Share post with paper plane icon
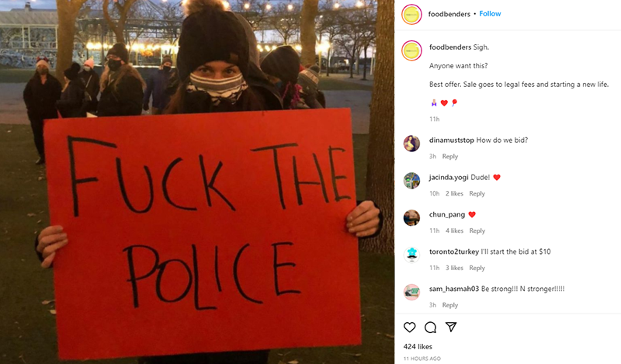 451,327
